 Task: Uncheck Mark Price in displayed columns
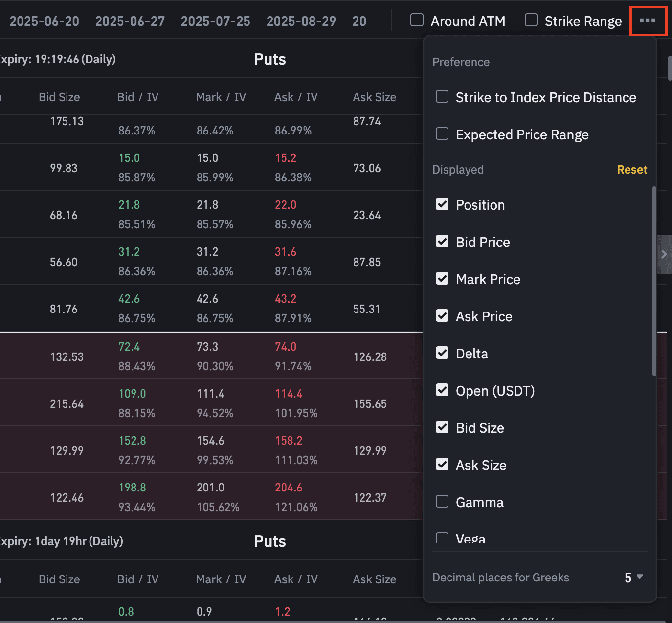click(x=442, y=279)
